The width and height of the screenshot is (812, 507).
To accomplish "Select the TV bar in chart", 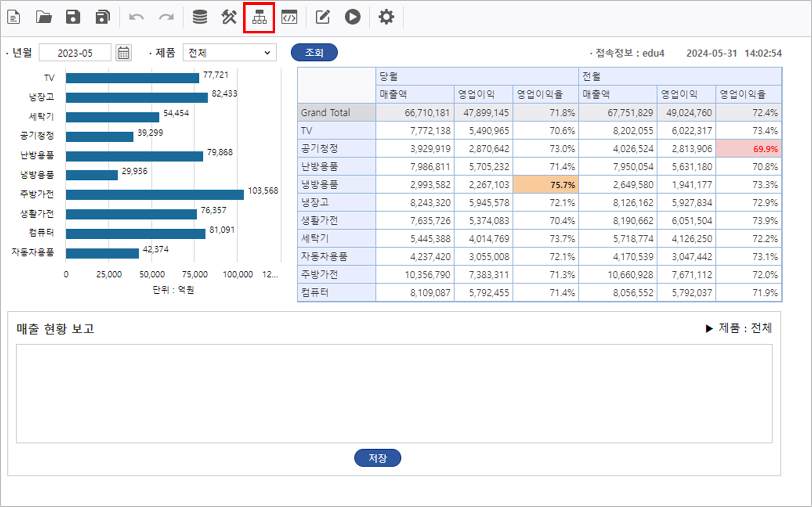I will coord(133,78).
